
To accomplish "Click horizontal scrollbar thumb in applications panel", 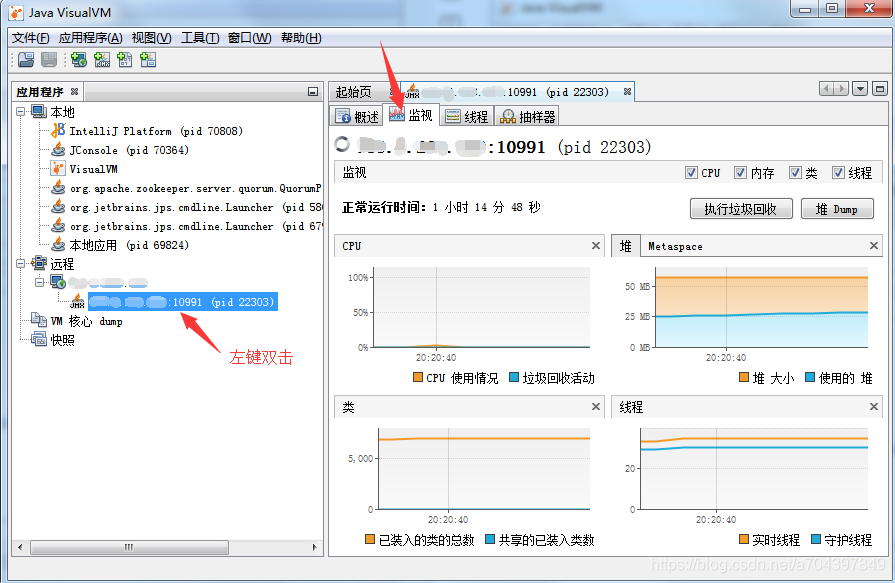I will [x=129, y=547].
